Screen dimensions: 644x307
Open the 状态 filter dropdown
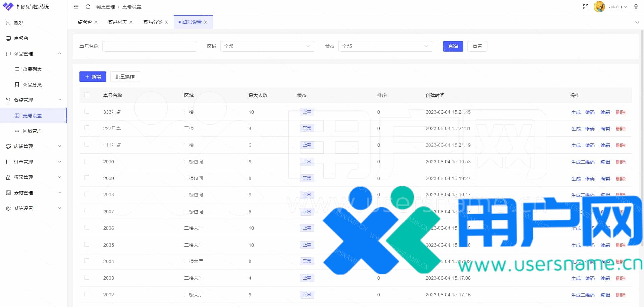(x=385, y=46)
